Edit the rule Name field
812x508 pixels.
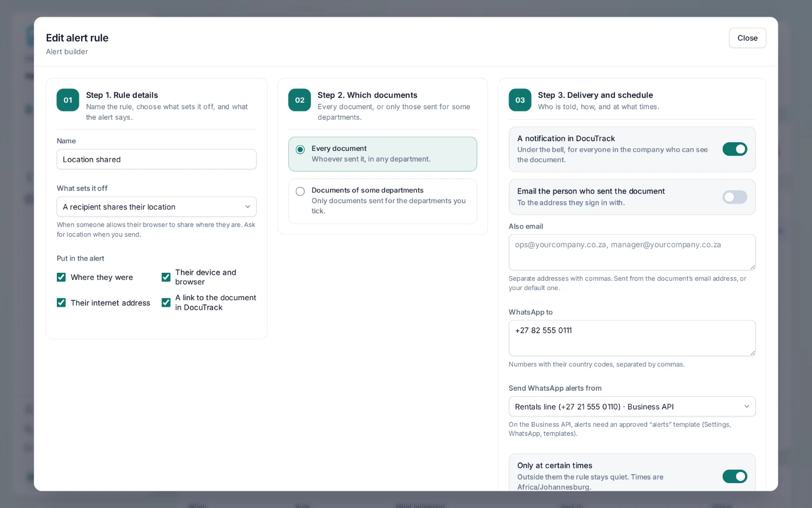(x=156, y=160)
